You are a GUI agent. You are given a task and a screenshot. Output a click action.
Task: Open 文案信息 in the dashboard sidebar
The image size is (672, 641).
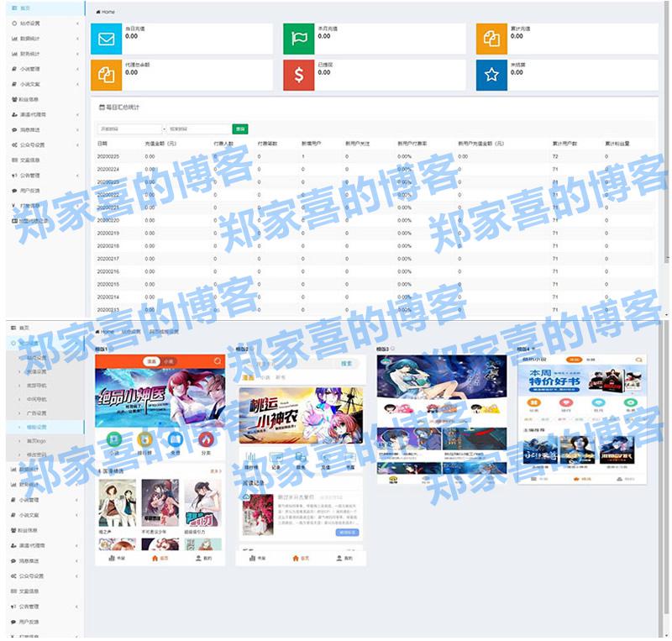(45, 160)
